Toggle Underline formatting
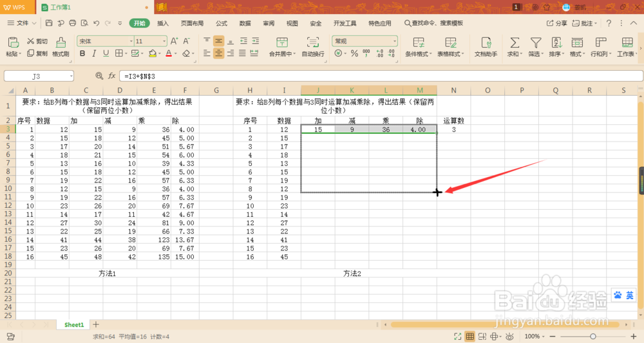 [106, 53]
